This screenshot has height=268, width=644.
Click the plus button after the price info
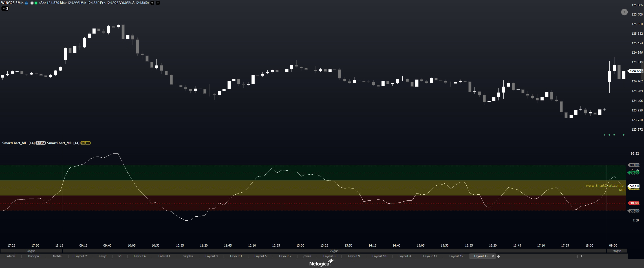click(x=158, y=3)
